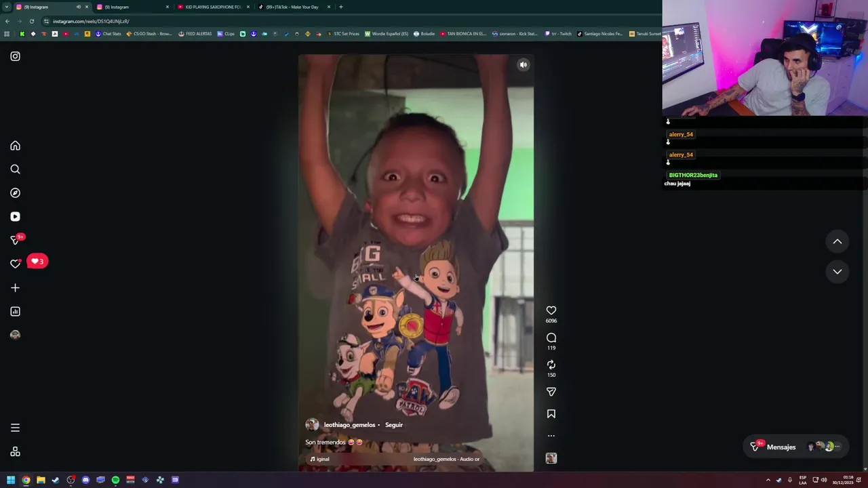The height and width of the screenshot is (488, 868).
Task: Open the Wordle Español bookmark
Action: click(x=387, y=34)
